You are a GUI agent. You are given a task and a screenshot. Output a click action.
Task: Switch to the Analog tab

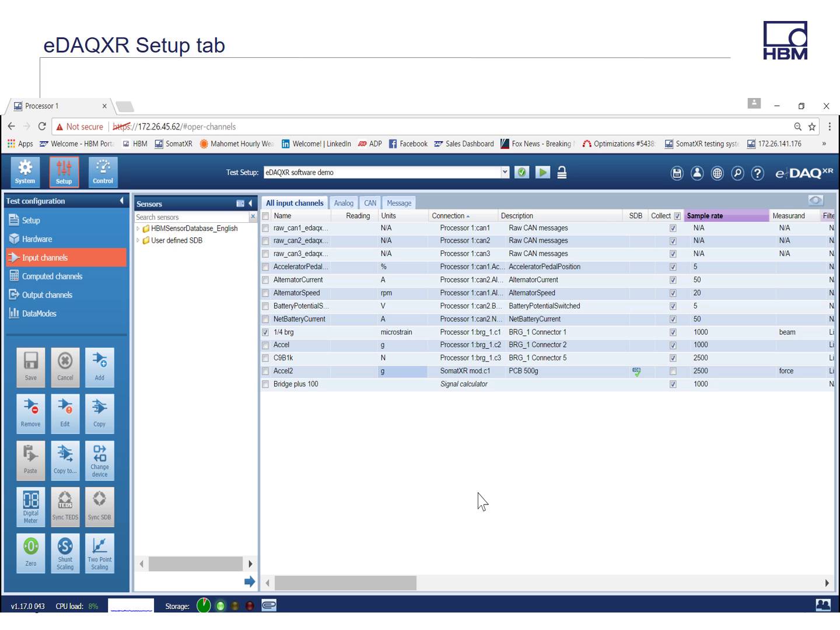(x=344, y=203)
